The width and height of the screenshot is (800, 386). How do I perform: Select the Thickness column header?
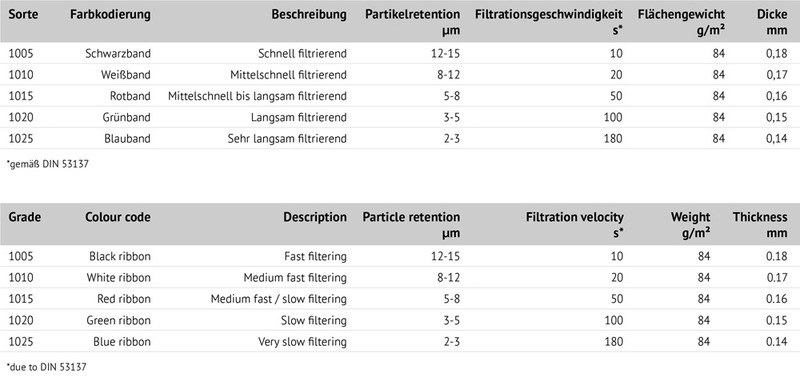click(760, 225)
